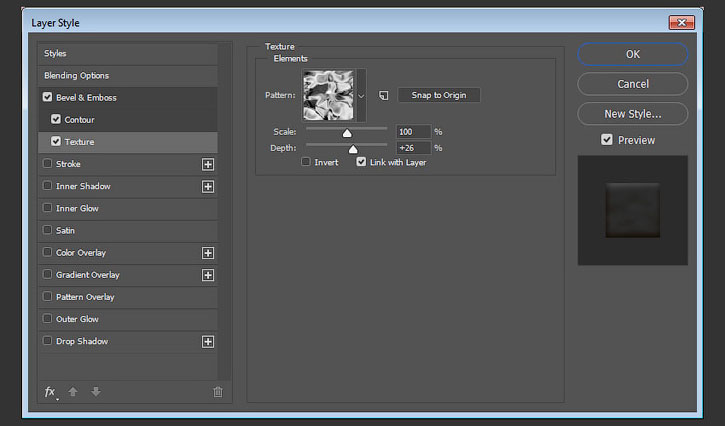Add another Inner Shadow via plus icon
This screenshot has width=725, height=426.
pos(208,186)
